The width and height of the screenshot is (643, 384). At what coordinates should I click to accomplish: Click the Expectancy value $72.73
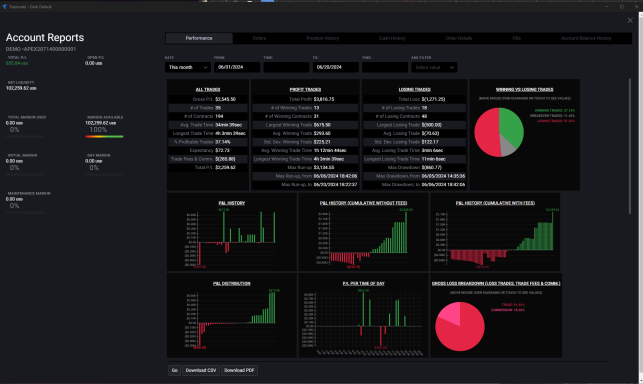click(x=223, y=151)
